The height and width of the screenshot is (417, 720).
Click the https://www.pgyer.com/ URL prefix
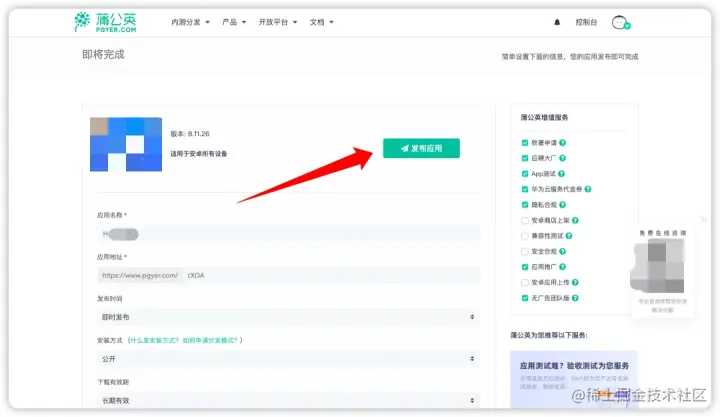point(140,276)
